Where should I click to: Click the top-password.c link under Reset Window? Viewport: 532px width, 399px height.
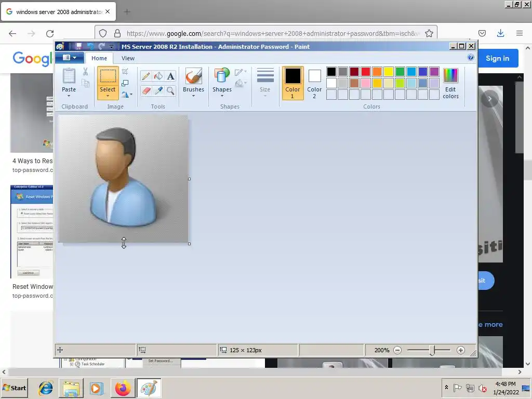click(33, 296)
